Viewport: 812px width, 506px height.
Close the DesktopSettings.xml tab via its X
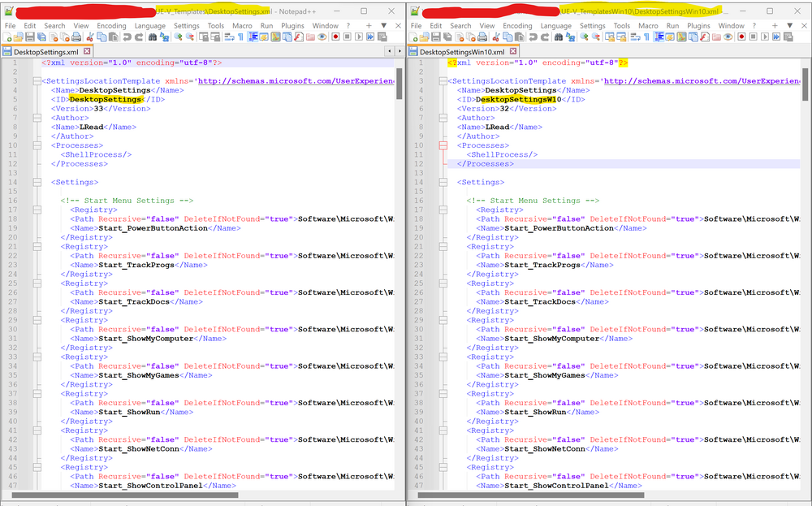tap(87, 51)
